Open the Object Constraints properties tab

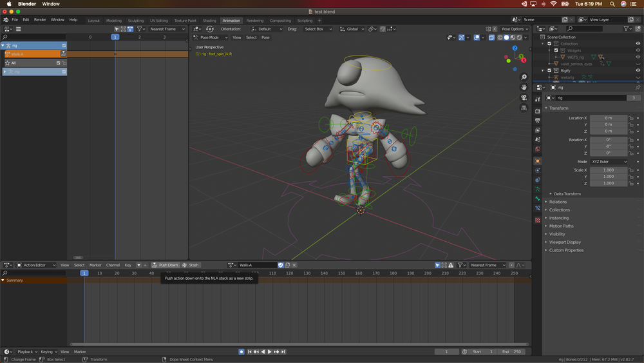538,180
